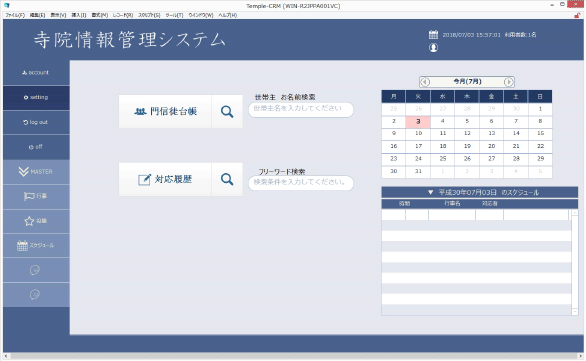Click log out in the sidebar
The image size is (586, 361).
click(x=36, y=122)
